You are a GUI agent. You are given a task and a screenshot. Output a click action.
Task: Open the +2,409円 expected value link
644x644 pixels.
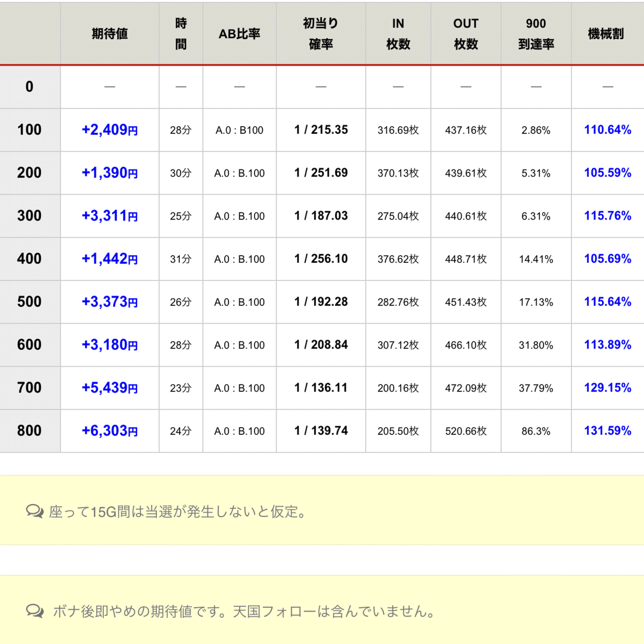[x=109, y=130]
